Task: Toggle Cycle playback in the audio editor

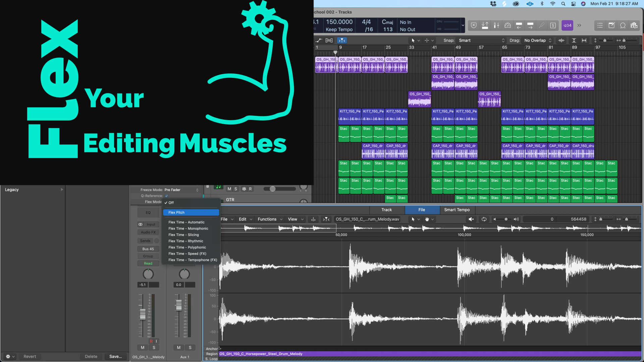Action: [484, 219]
